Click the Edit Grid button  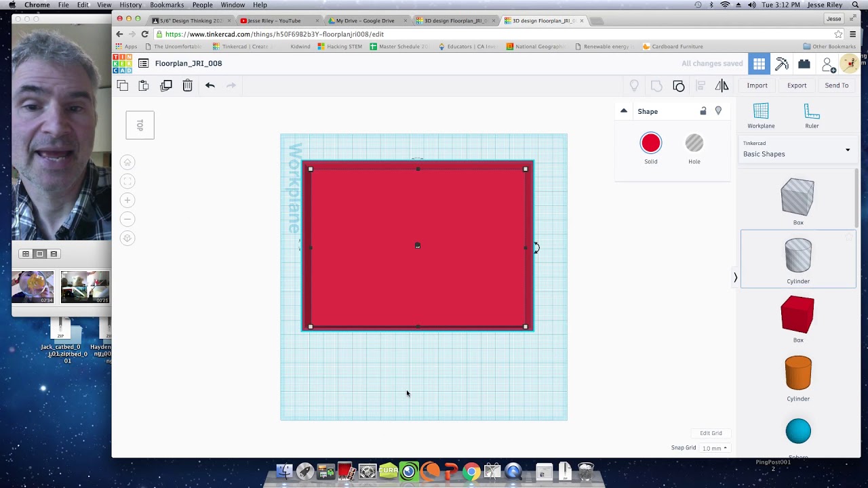click(711, 433)
